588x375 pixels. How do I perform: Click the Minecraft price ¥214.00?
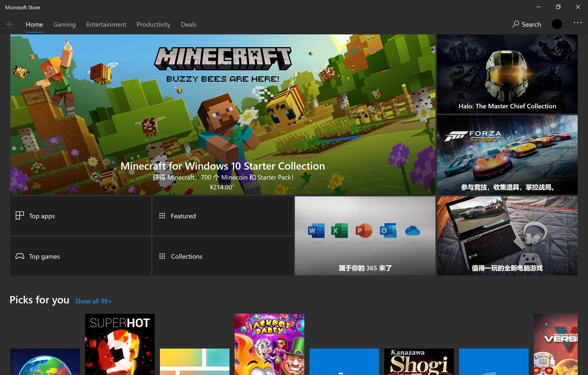coord(222,187)
